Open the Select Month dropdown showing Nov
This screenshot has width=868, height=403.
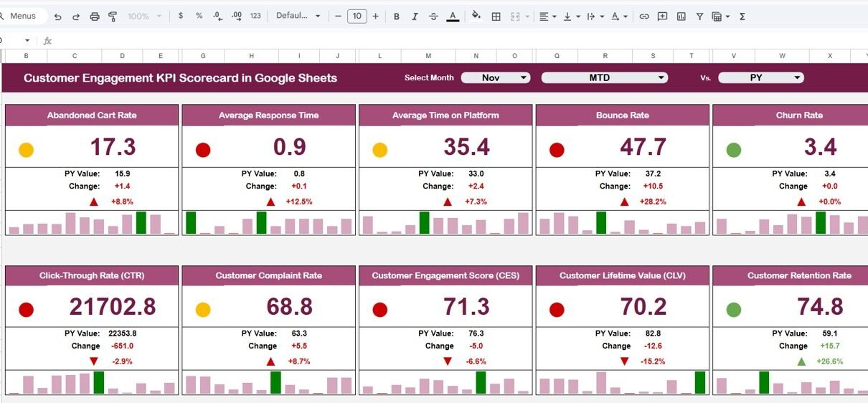[495, 77]
